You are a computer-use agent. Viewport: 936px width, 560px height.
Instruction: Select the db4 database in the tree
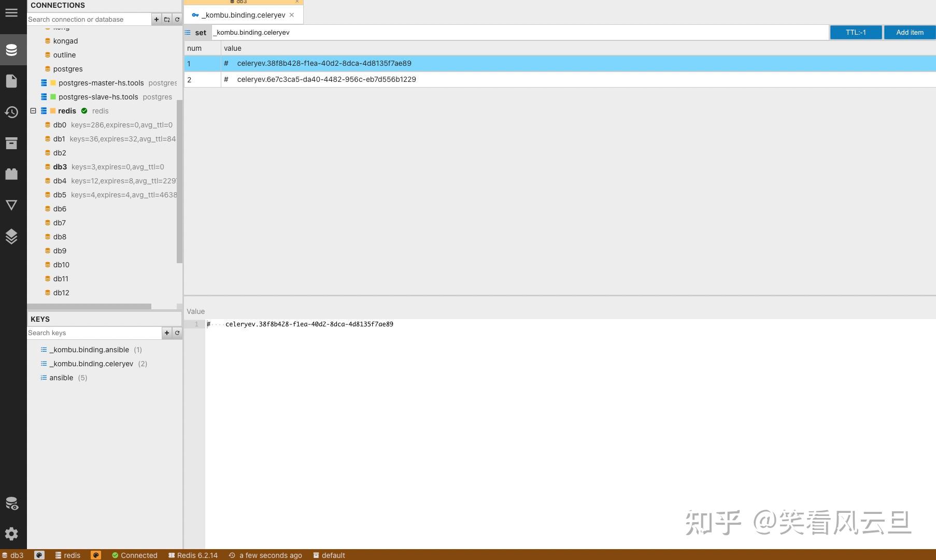pyautogui.click(x=60, y=181)
